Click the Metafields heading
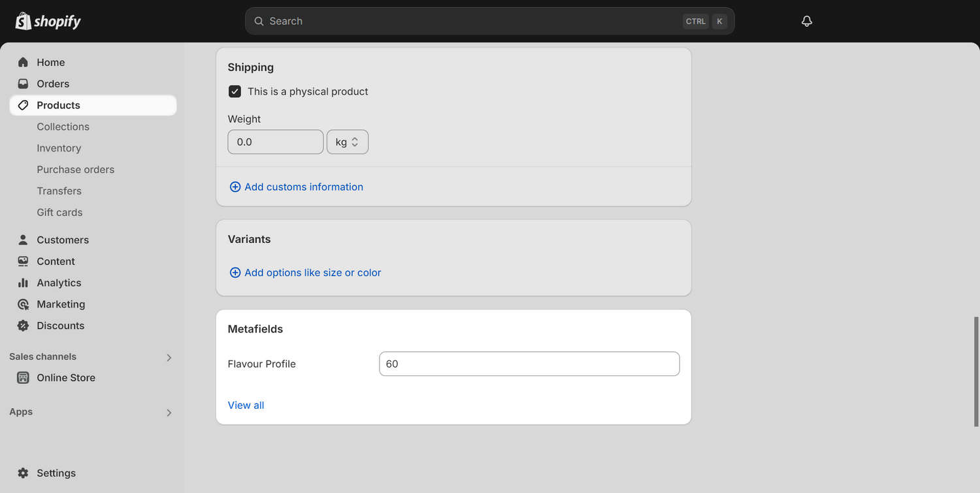The height and width of the screenshot is (493, 980). pyautogui.click(x=255, y=329)
